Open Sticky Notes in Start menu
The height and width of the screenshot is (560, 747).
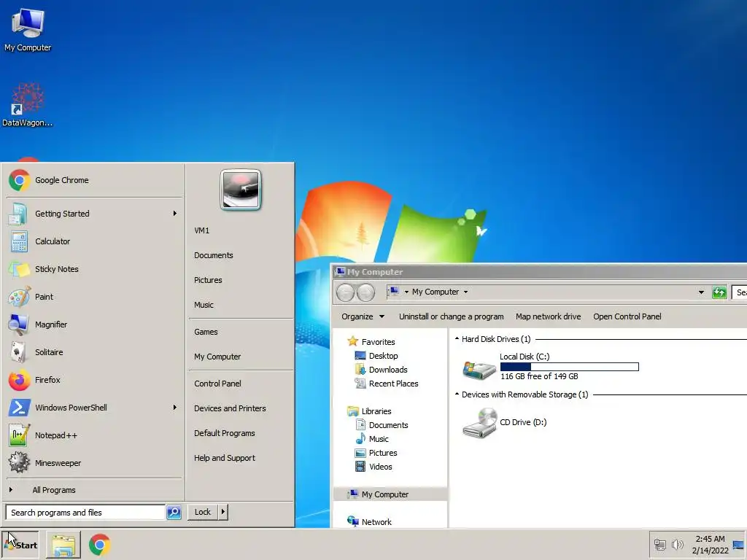[94, 269]
